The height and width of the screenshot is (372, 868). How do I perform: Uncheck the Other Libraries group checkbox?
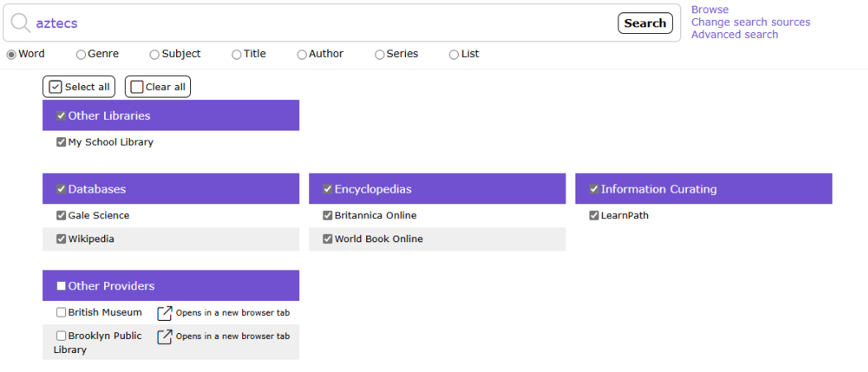(61, 116)
